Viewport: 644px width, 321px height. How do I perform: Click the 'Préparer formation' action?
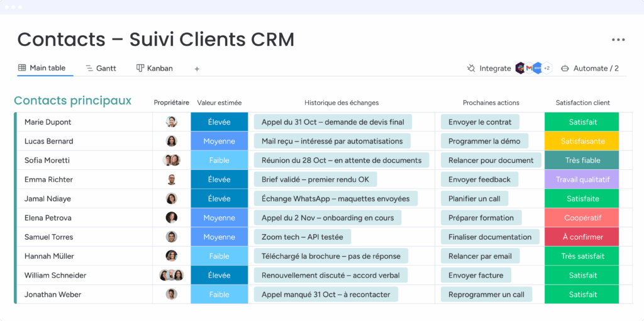(x=481, y=218)
